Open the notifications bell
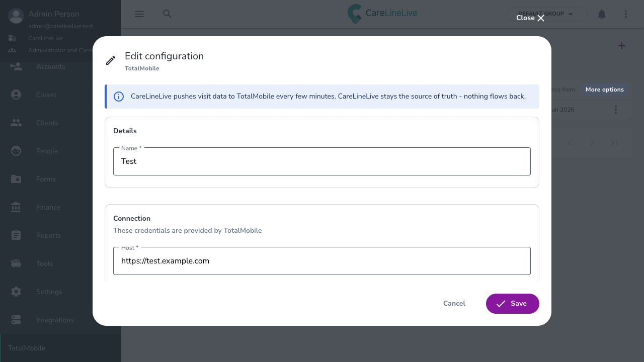The width and height of the screenshot is (644, 362). [x=602, y=14]
